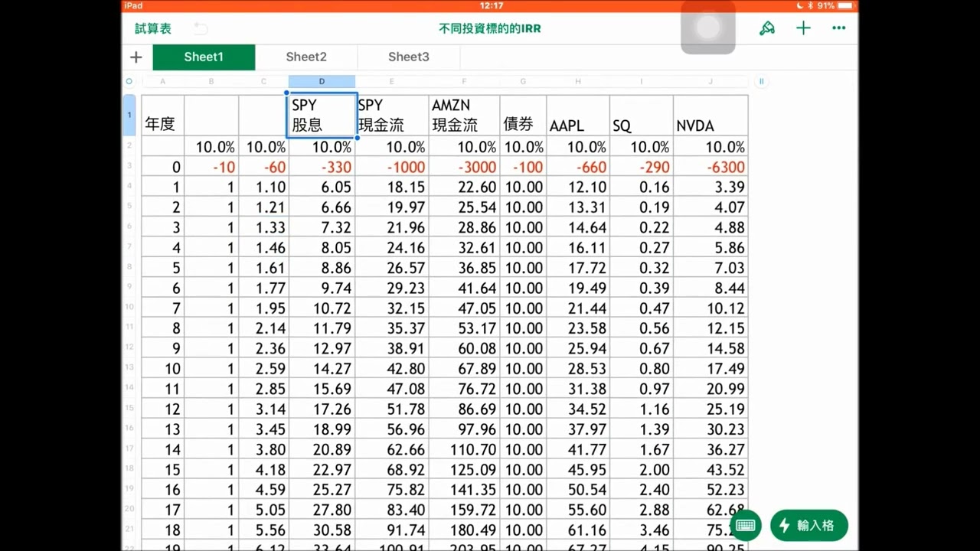Select the 10.0% cell under SPY 股息

[x=322, y=147]
